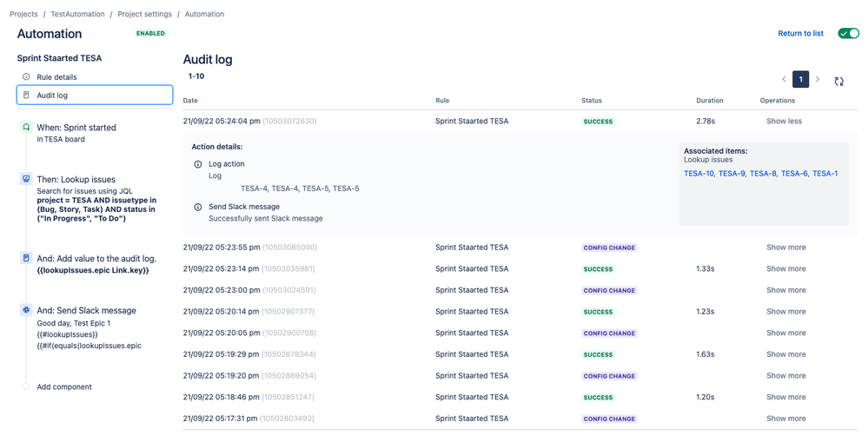Click the ENABLED status badge
Image resolution: width=868 pixels, height=442 pixels.
point(150,33)
